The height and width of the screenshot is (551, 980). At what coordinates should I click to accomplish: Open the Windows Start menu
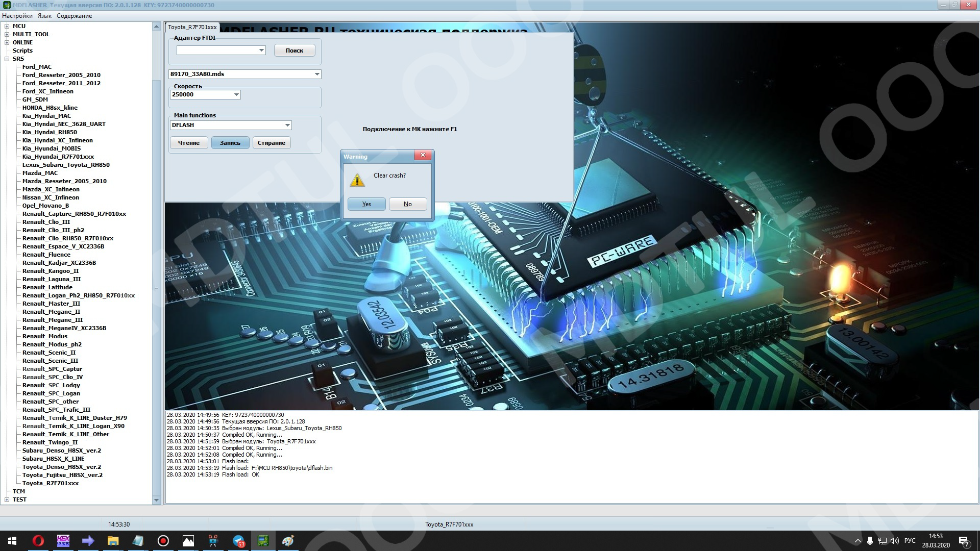[12, 541]
